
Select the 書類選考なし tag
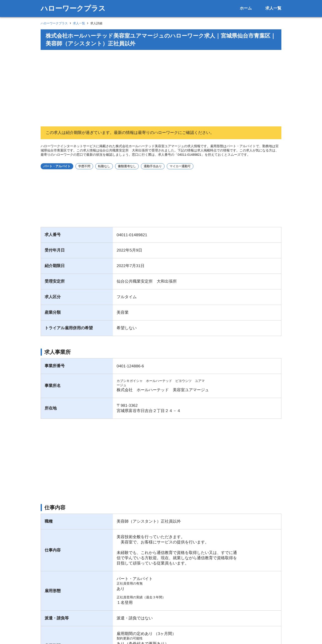127,166
